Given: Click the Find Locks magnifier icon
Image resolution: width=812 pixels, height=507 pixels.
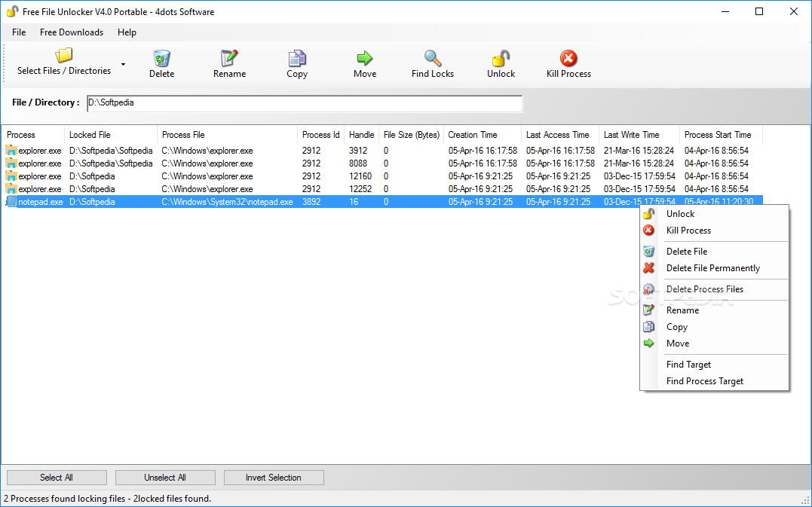Looking at the screenshot, I should (x=433, y=58).
